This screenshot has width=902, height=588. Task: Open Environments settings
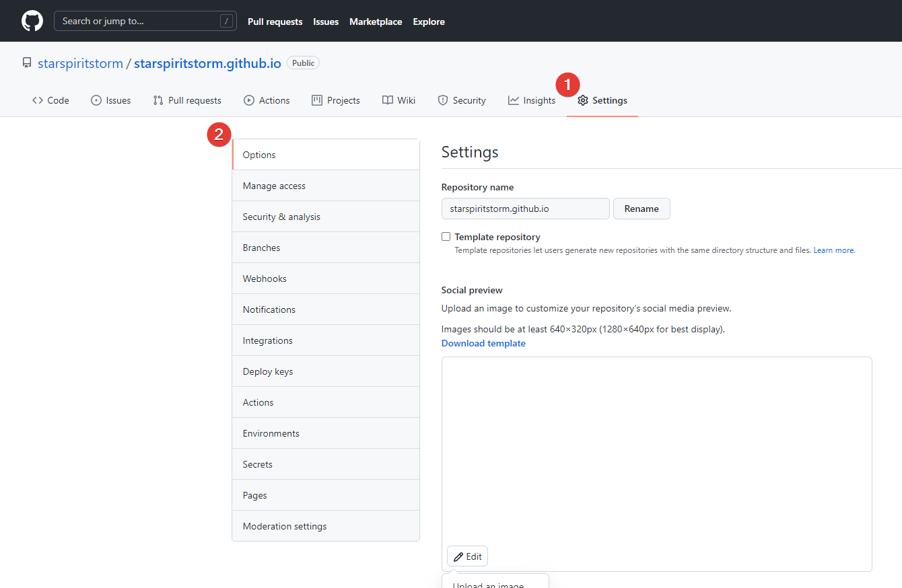point(326,433)
